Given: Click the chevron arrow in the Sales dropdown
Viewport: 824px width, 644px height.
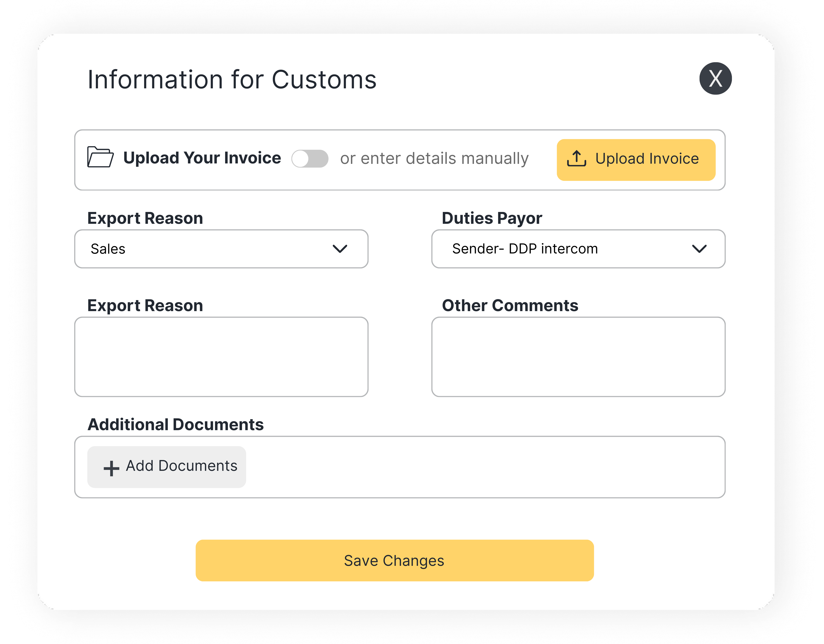Looking at the screenshot, I should pyautogui.click(x=340, y=249).
